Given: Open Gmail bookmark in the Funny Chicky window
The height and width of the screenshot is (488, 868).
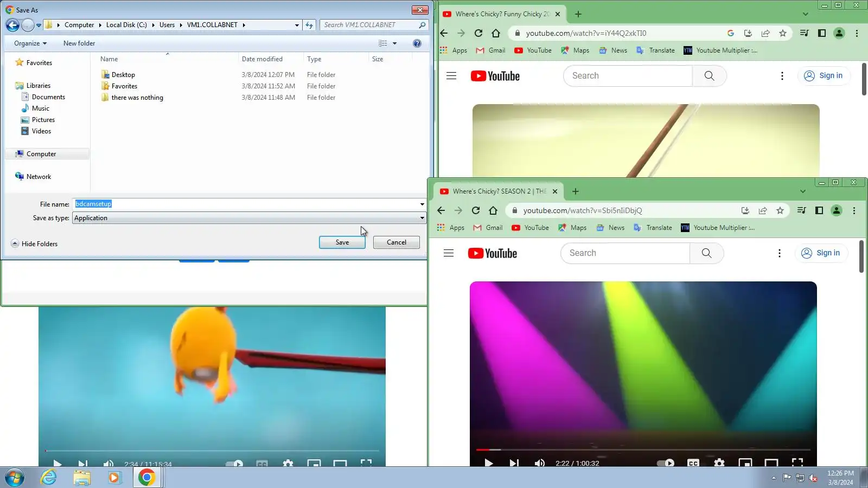Looking at the screenshot, I should click(490, 50).
